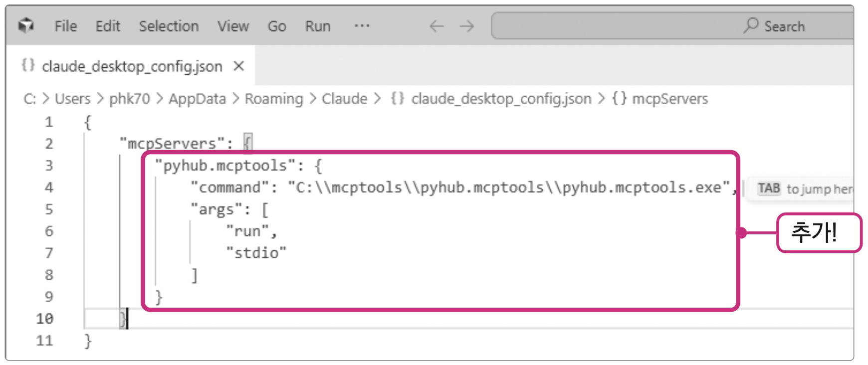Open the Edit menu

pos(108,26)
